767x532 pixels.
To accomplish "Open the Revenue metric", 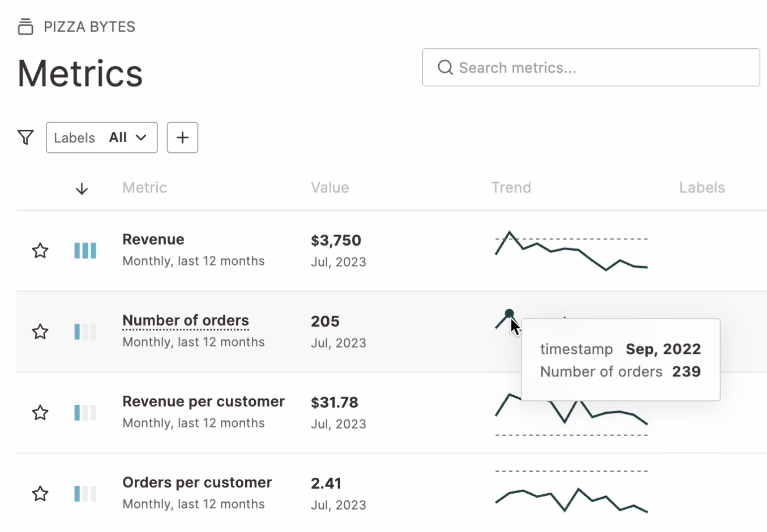I will point(153,239).
